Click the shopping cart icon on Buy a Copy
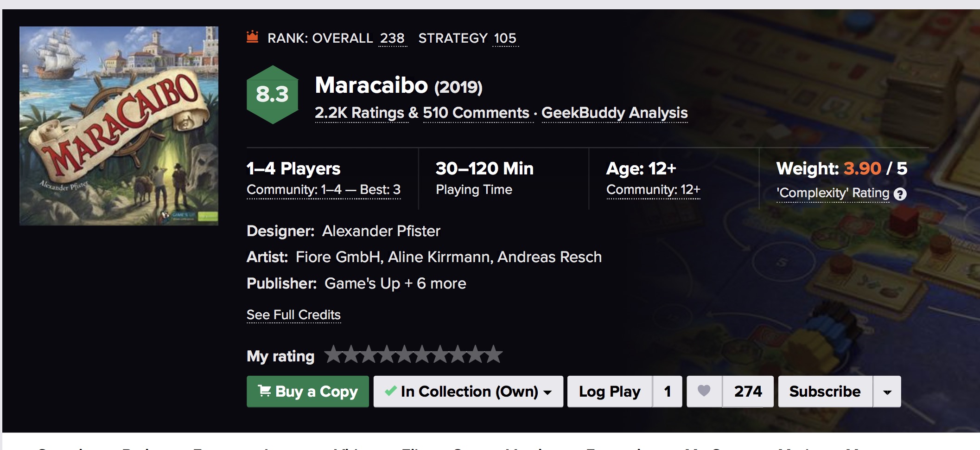The image size is (980, 450). [x=265, y=391]
